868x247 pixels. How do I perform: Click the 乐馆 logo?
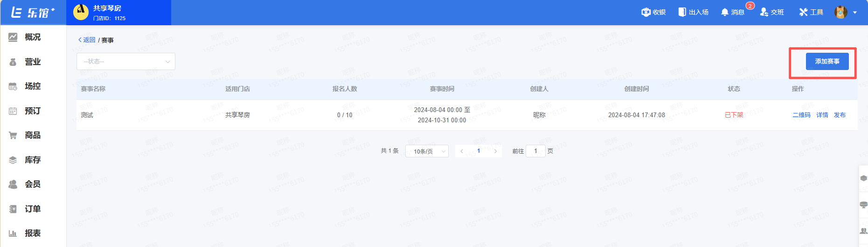pos(33,13)
